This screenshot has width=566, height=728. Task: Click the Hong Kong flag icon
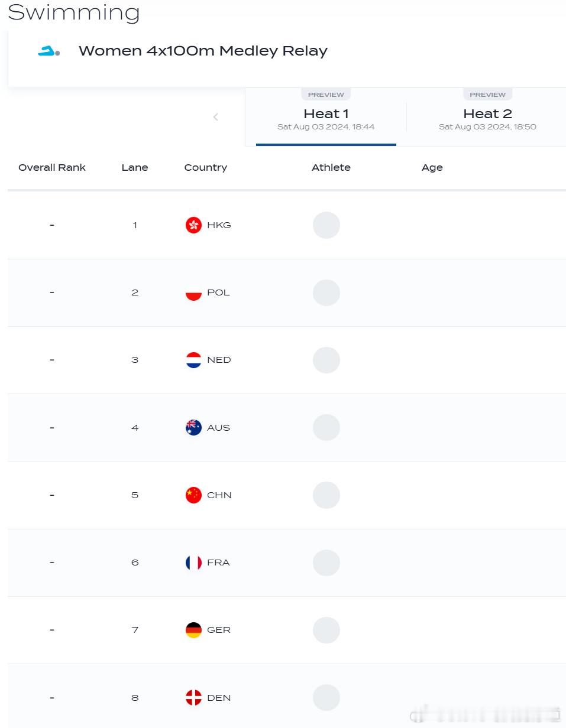[193, 225]
